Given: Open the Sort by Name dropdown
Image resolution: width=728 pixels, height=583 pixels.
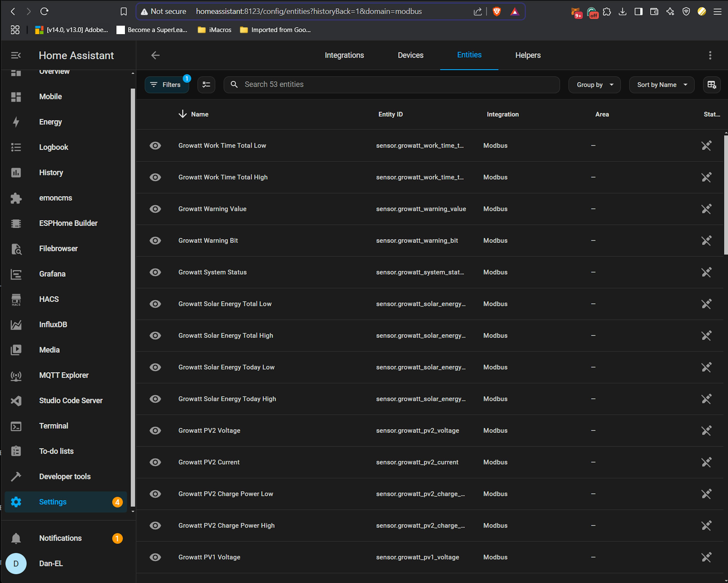Looking at the screenshot, I should click(661, 85).
